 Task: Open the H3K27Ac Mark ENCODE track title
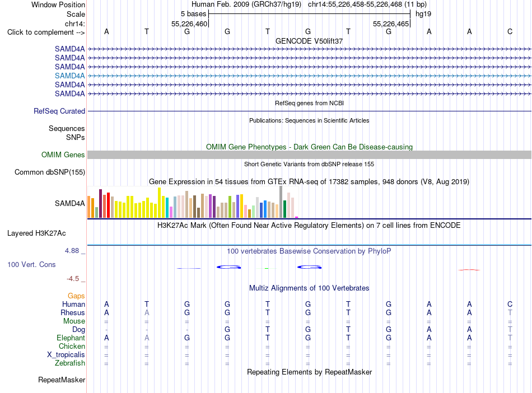[x=309, y=226]
